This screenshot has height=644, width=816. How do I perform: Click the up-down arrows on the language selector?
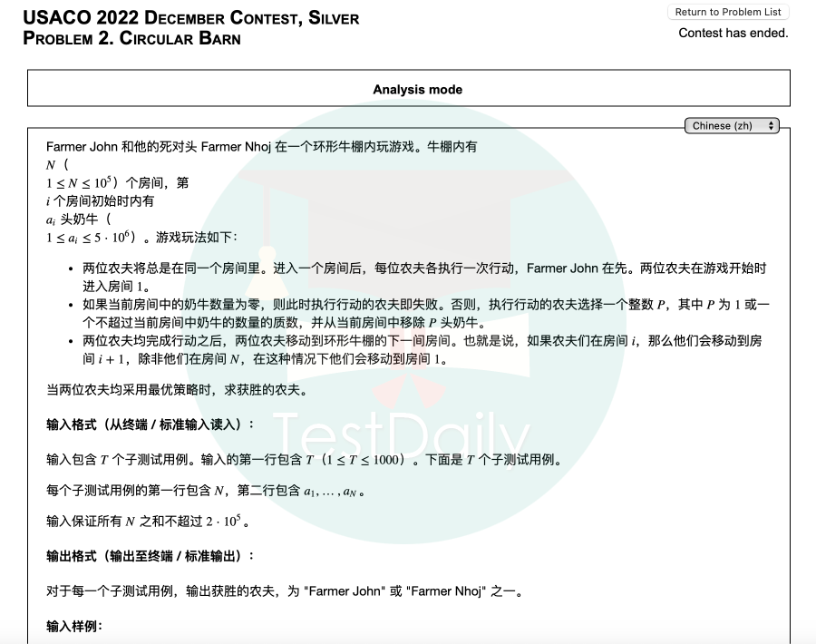coord(772,126)
